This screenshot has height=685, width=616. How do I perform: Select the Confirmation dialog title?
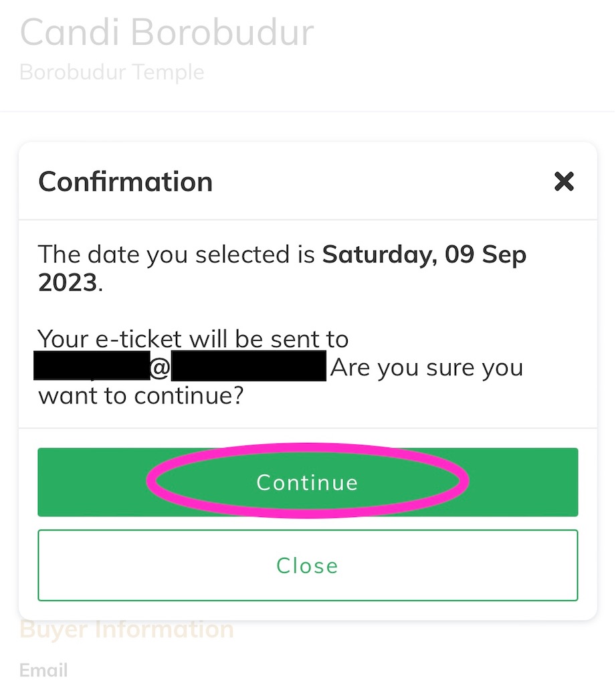pyautogui.click(x=125, y=181)
